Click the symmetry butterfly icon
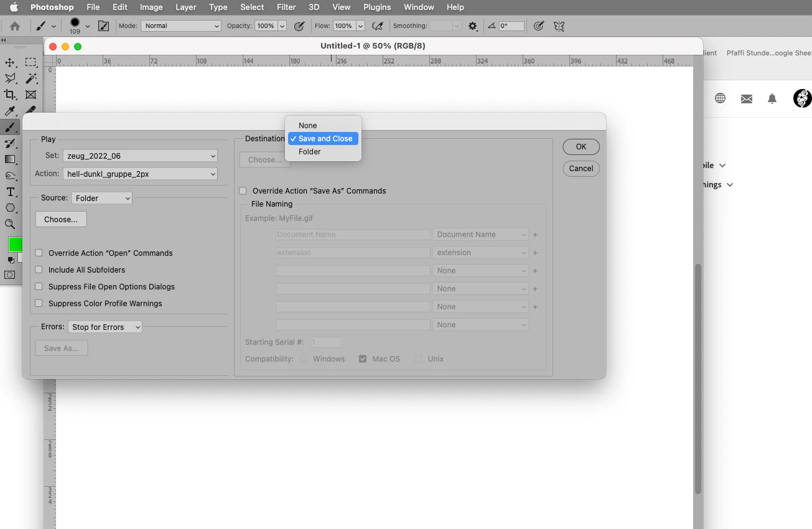Viewport: 812px width, 529px height. [x=559, y=26]
